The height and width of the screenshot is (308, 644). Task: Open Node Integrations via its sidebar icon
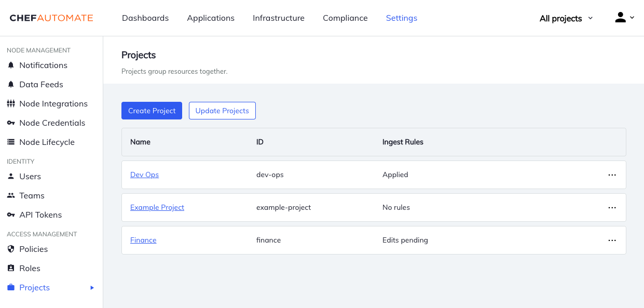pos(10,103)
